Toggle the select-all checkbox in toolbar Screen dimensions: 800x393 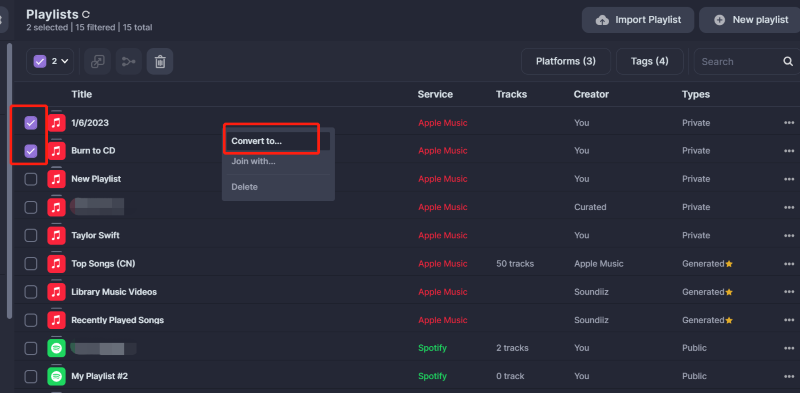(x=40, y=62)
